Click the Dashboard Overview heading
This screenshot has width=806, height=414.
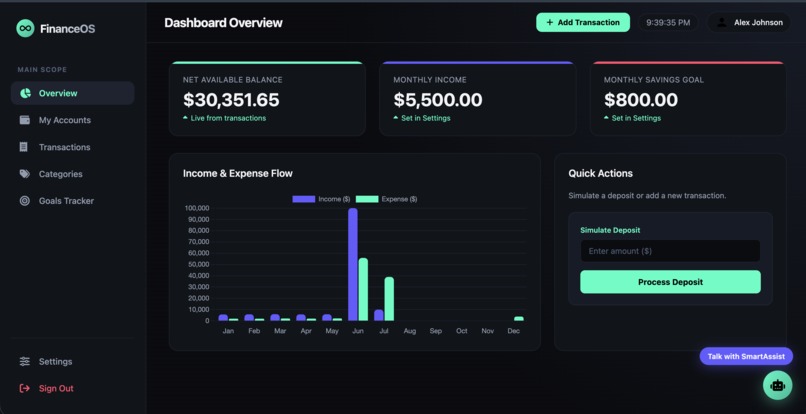tap(224, 23)
